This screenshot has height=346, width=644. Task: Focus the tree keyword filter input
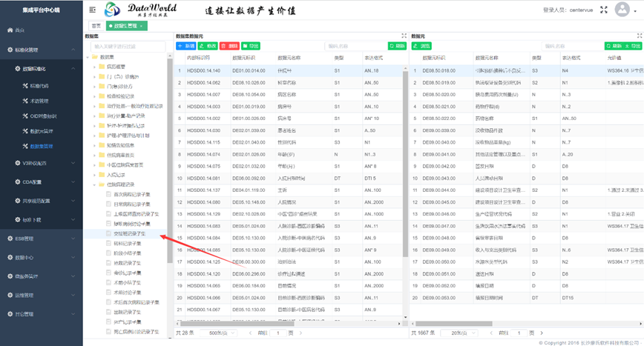coord(128,47)
